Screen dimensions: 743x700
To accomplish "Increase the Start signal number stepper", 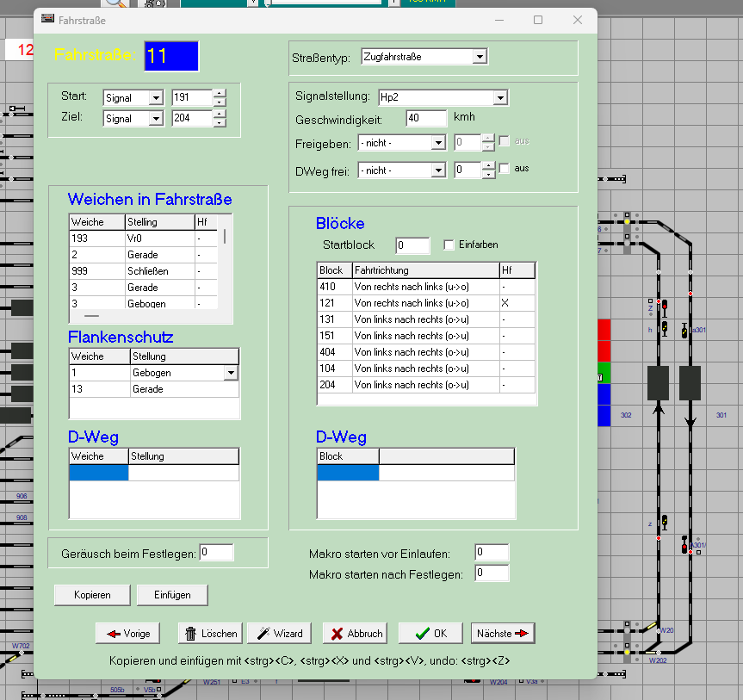I will (220, 93).
